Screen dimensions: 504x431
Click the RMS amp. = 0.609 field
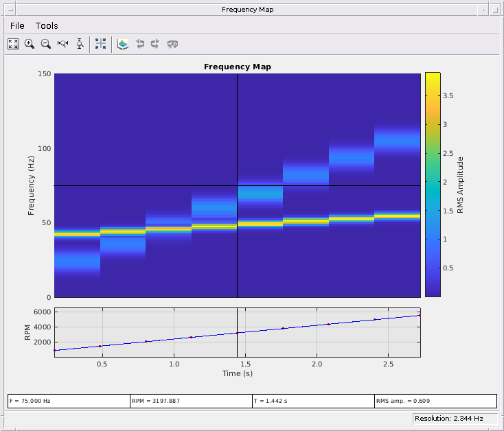[x=435, y=401]
